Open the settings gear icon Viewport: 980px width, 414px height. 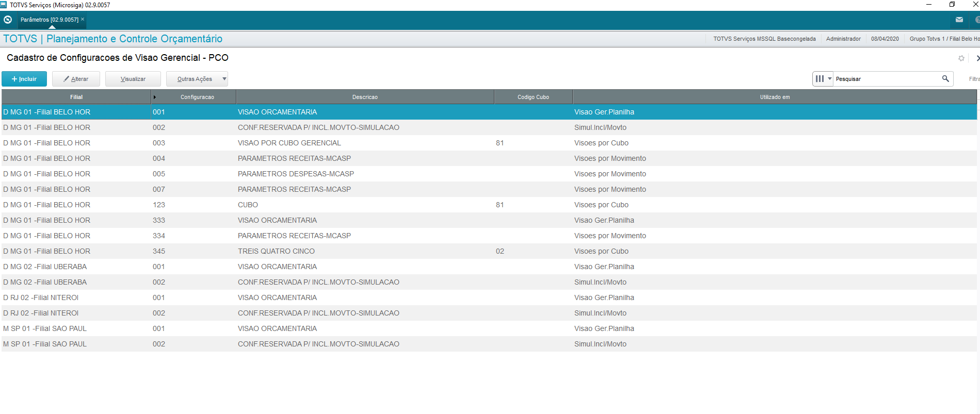click(961, 58)
